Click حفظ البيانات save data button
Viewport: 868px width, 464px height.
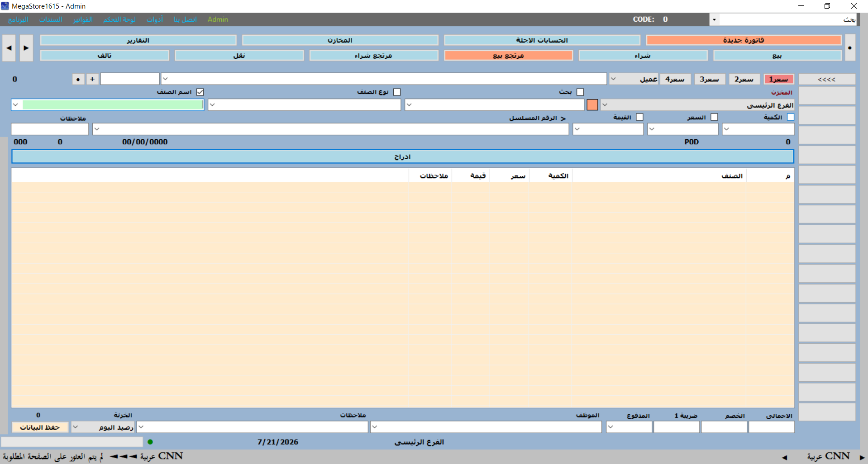40,427
